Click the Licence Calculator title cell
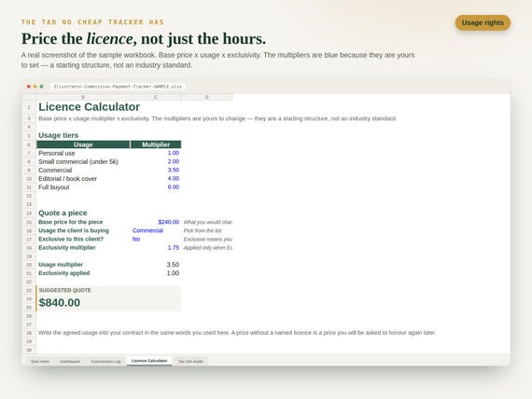The width and height of the screenshot is (532, 399). 89,107
